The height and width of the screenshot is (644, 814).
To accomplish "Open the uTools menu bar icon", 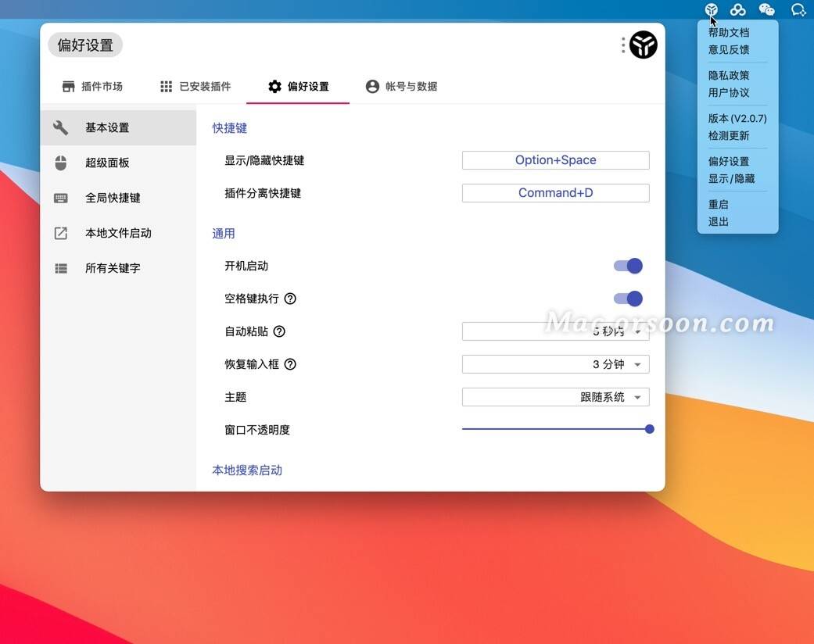I will tap(712, 9).
